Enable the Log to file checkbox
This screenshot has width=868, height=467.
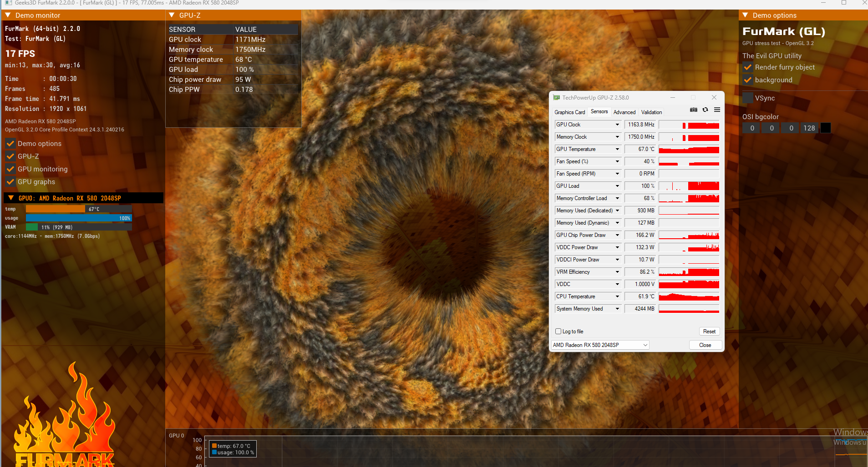coord(558,331)
